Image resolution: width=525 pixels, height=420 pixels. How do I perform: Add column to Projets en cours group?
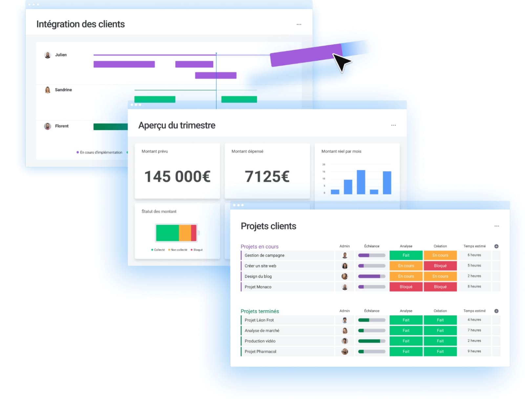tap(496, 246)
